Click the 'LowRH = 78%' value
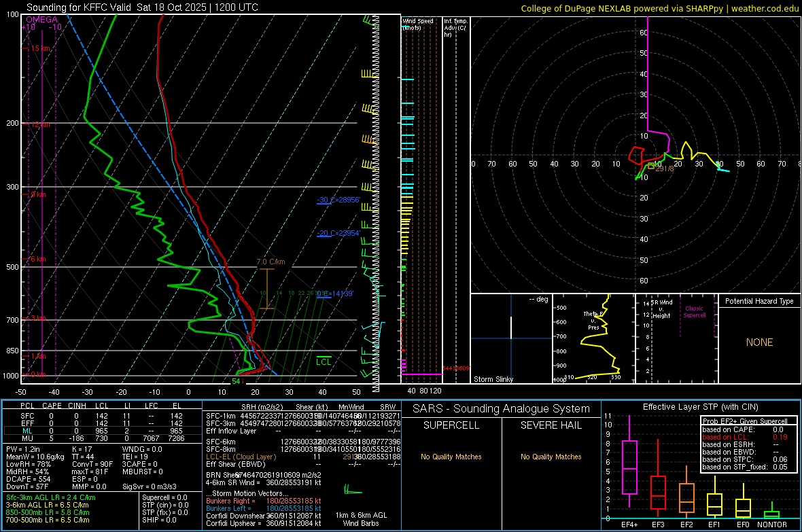The width and height of the screenshot is (802, 532). 28,464
